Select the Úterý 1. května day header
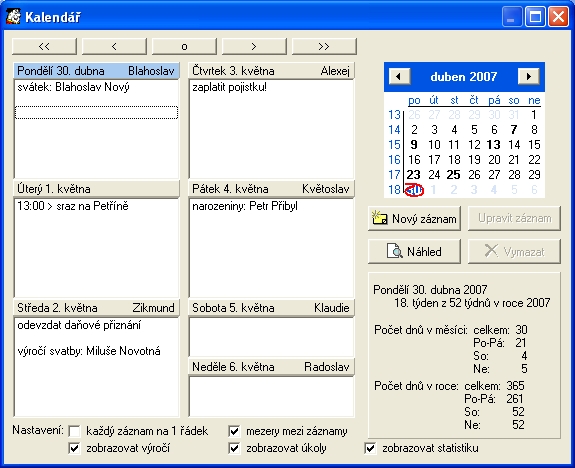This screenshot has width=575, height=468. coord(96,189)
